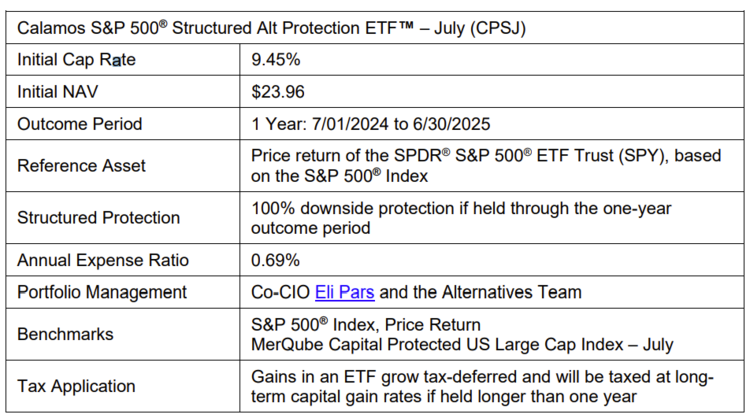The image size is (750, 418).
Task: Select the Initial NAV label
Action: click(63, 92)
